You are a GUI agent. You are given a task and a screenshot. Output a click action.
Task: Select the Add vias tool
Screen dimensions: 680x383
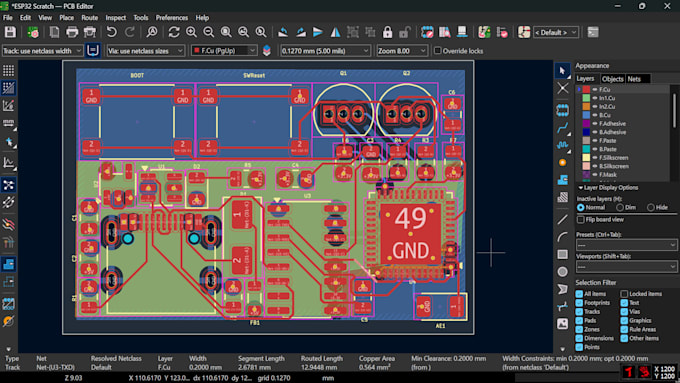(x=562, y=163)
